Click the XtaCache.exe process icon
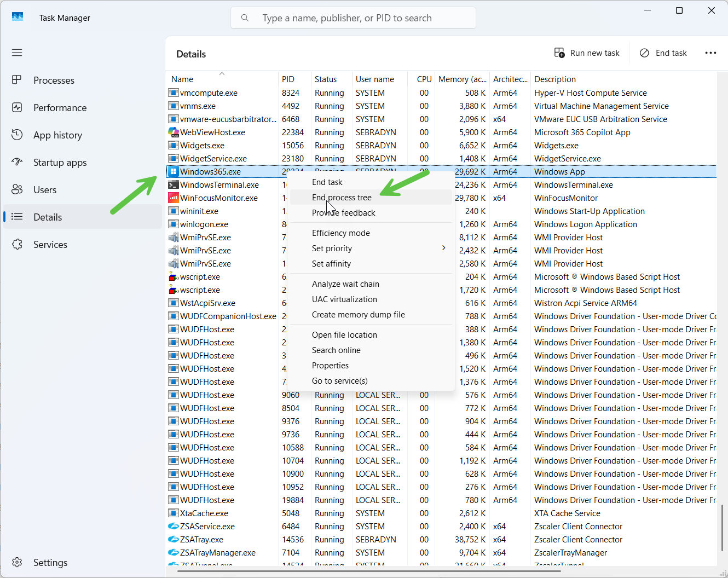 (174, 513)
